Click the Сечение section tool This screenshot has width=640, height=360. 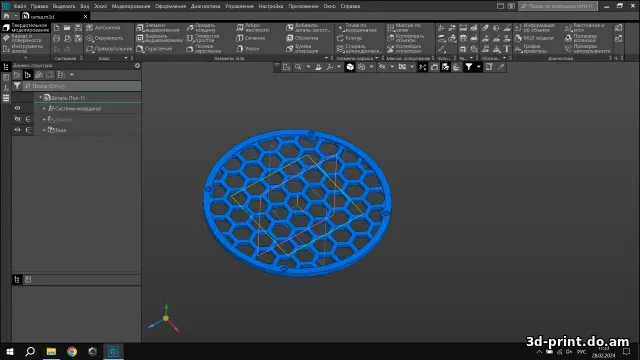pyautogui.click(x=251, y=38)
